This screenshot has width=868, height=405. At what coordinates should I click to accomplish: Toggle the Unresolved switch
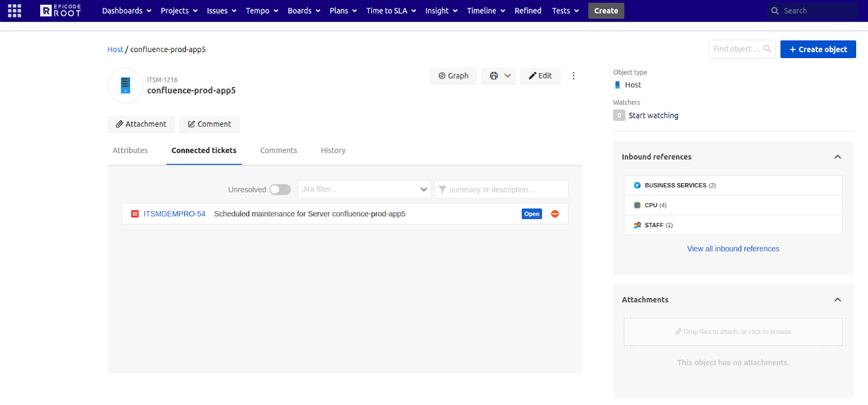click(x=280, y=190)
